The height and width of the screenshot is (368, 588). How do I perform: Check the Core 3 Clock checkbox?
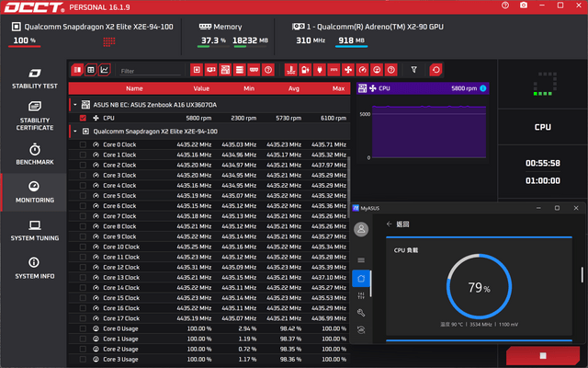(x=83, y=176)
